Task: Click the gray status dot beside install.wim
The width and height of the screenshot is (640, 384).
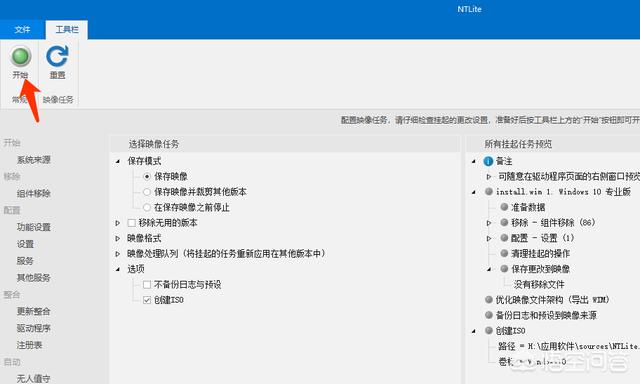Action: 489,191
